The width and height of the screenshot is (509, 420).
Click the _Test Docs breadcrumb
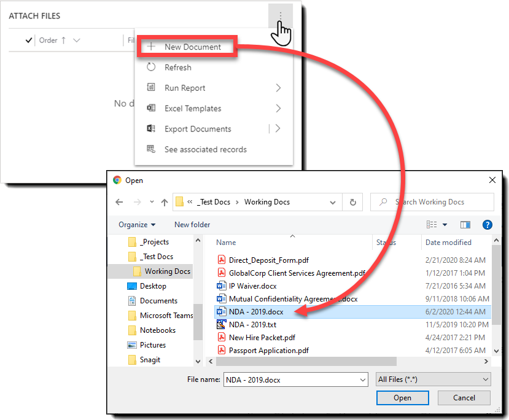214,202
